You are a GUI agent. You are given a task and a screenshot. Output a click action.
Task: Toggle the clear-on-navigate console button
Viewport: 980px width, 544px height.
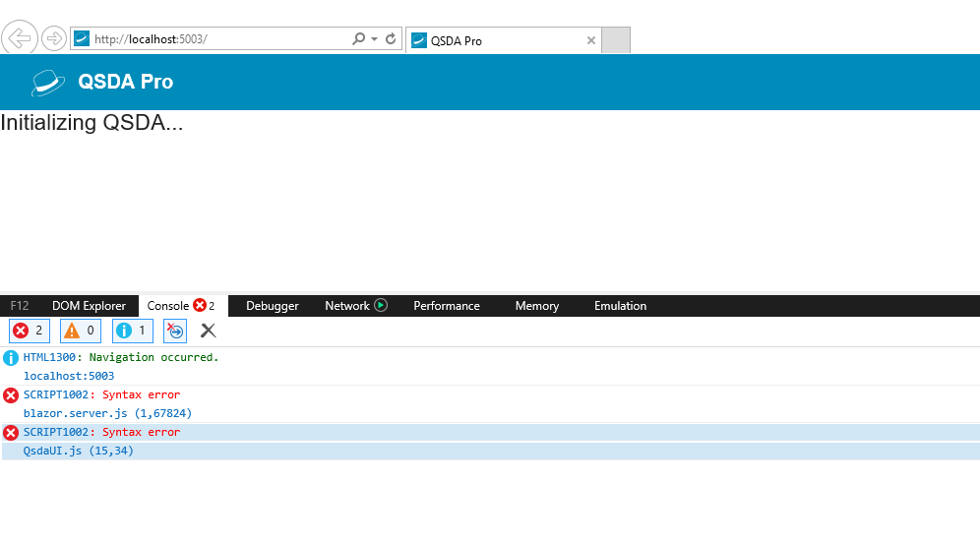pyautogui.click(x=175, y=331)
